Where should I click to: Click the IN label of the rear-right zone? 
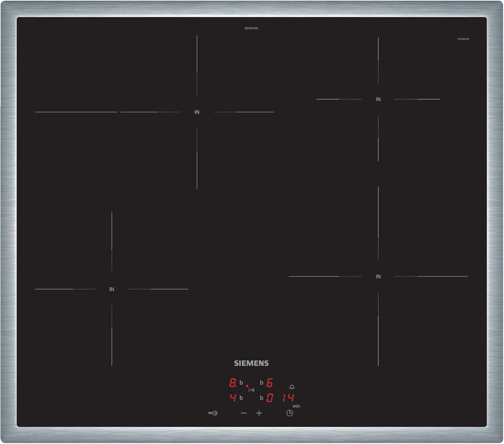click(x=378, y=99)
